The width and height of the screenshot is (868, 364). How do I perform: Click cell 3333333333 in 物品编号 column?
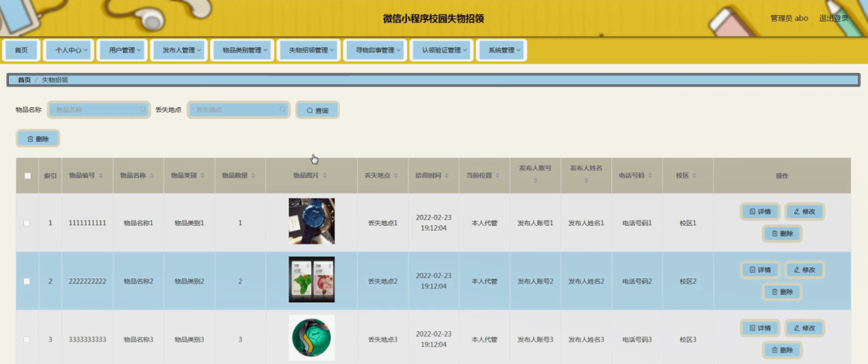point(88,339)
